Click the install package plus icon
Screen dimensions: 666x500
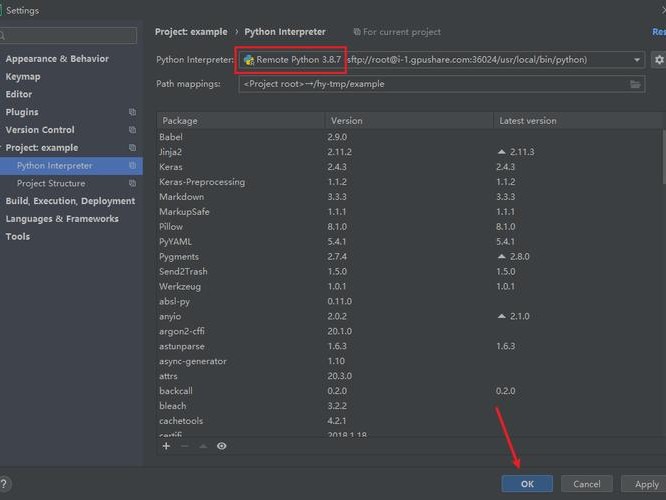coord(166,446)
